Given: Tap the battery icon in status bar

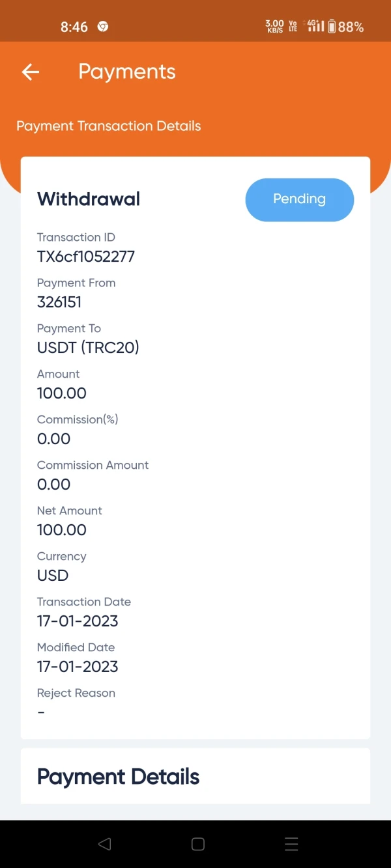Looking at the screenshot, I should (332, 27).
